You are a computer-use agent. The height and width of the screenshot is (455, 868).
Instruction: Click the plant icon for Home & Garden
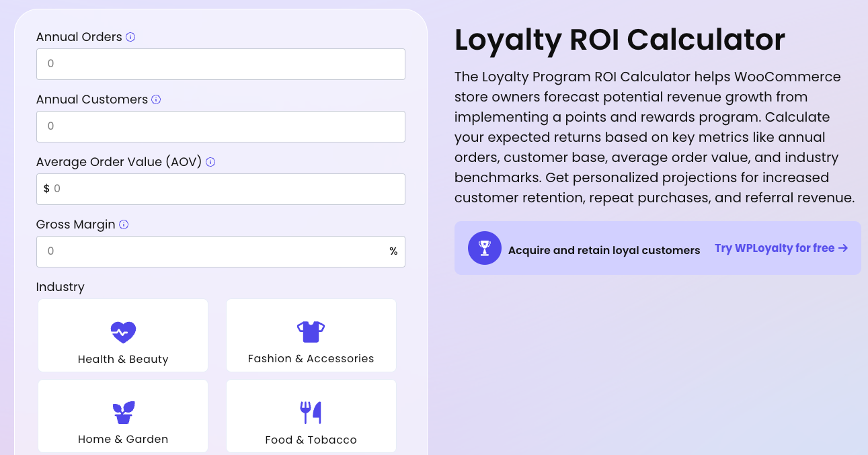(122, 412)
